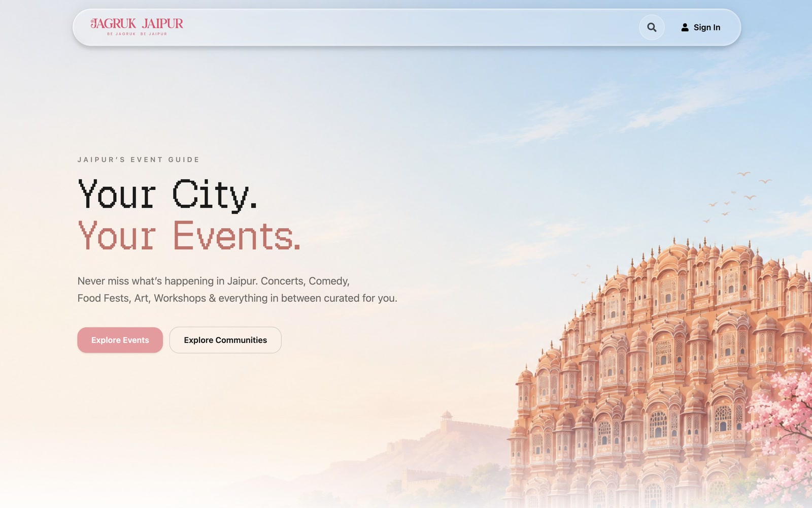Open search with the magnifier icon
The width and height of the screenshot is (812, 508).
652,27
